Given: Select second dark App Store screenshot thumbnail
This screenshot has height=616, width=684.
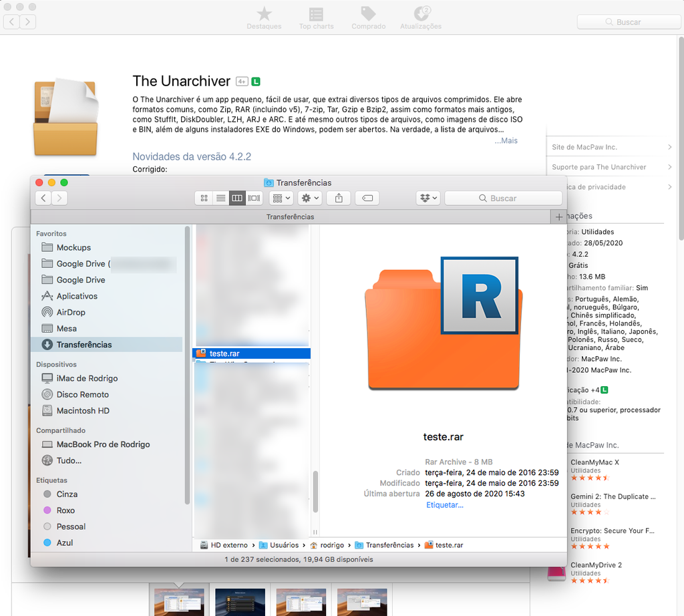Looking at the screenshot, I should click(240, 603).
